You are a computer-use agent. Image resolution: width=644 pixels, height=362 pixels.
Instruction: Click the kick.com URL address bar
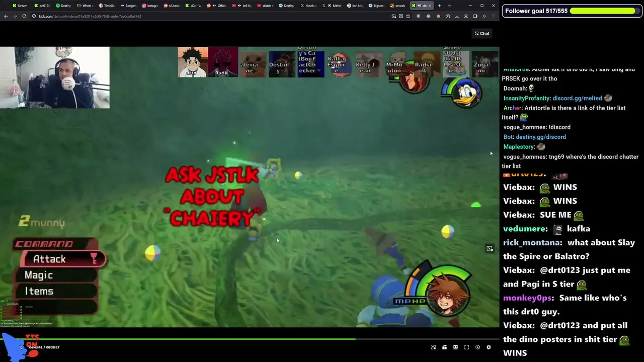(211, 16)
